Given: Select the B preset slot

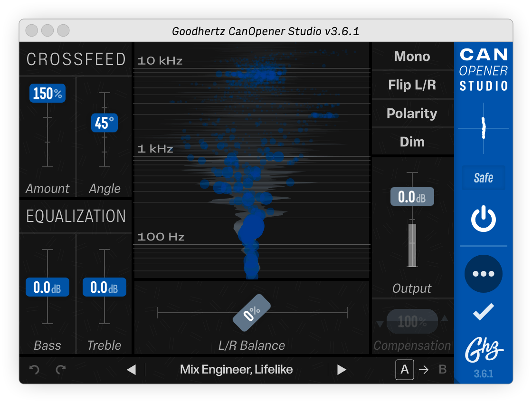Looking at the screenshot, I should 442,369.
